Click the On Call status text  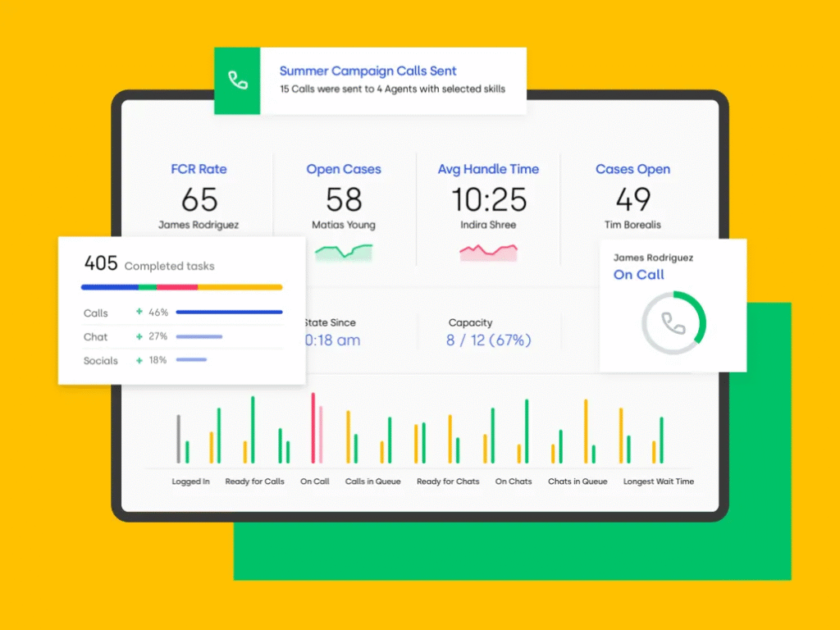[x=639, y=275]
